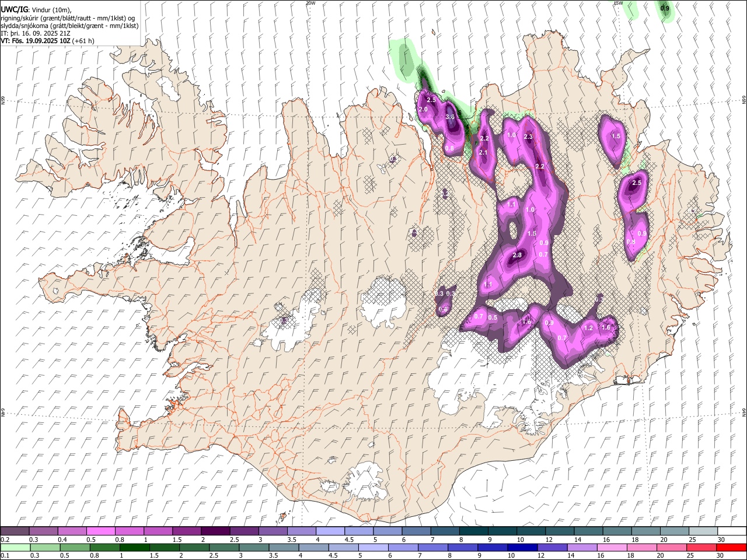Click the '0.4' label on the snow scale
The height and width of the screenshot is (560, 747).
coord(63,540)
